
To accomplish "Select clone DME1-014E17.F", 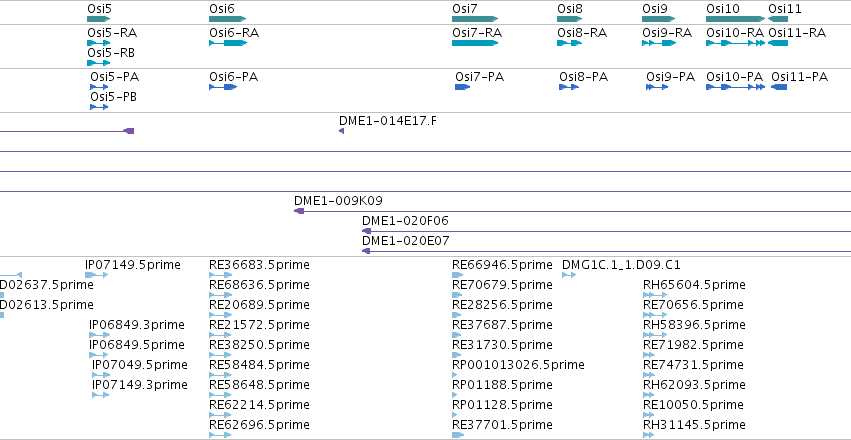I will 341,131.
